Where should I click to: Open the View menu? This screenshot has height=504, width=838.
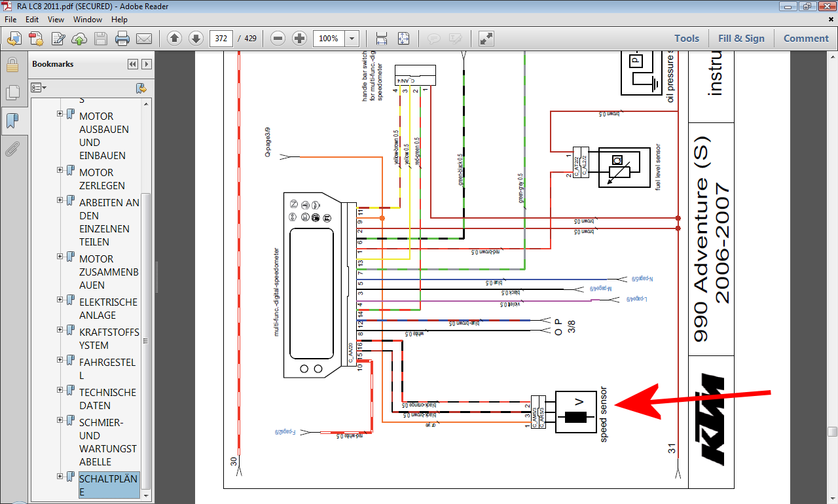coord(55,20)
